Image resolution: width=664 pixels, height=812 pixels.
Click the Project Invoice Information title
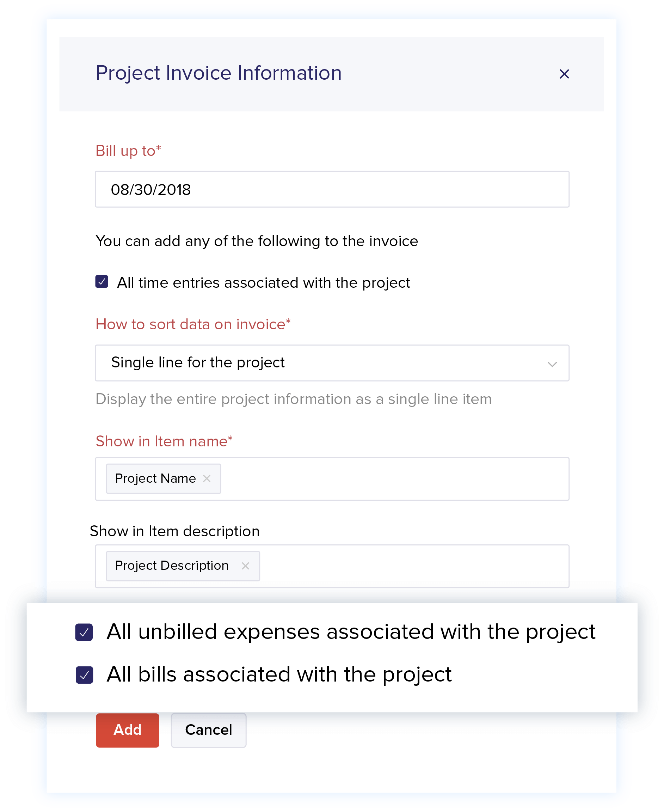point(219,73)
